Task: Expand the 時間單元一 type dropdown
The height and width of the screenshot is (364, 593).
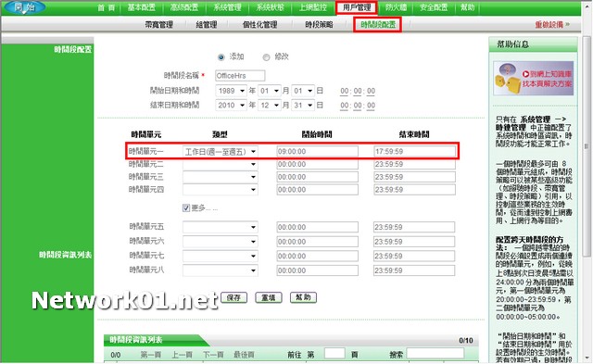Action: pyautogui.click(x=221, y=152)
